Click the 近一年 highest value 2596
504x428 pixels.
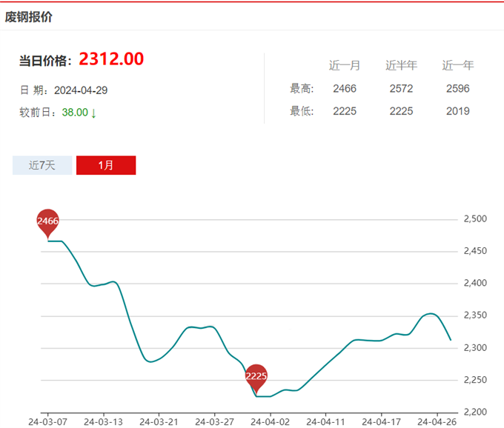(x=457, y=89)
